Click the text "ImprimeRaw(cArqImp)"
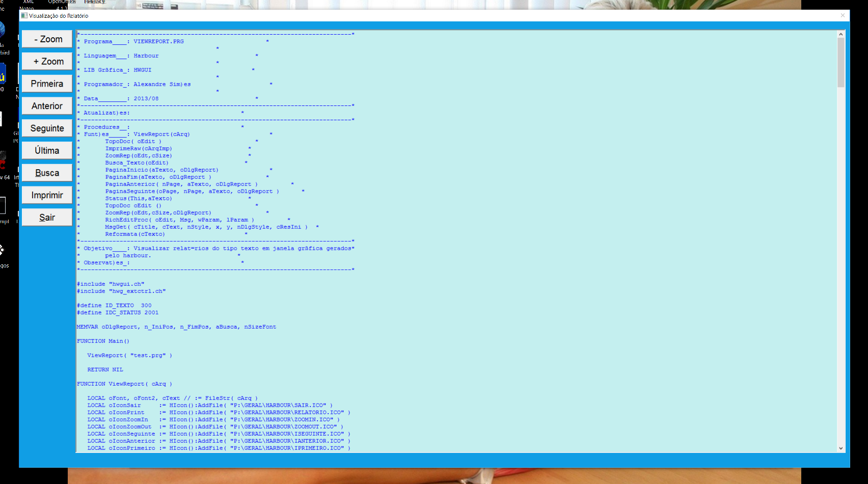This screenshot has width=868, height=484. click(x=139, y=149)
